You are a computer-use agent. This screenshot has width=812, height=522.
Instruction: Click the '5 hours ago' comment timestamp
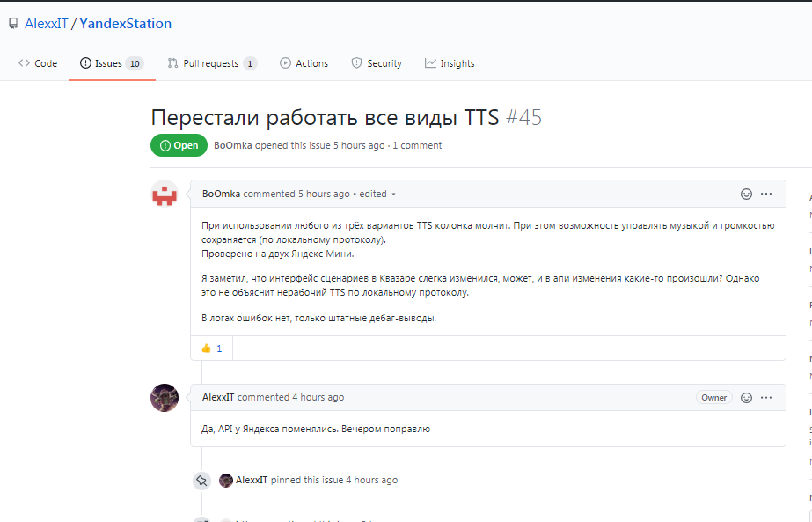click(324, 194)
